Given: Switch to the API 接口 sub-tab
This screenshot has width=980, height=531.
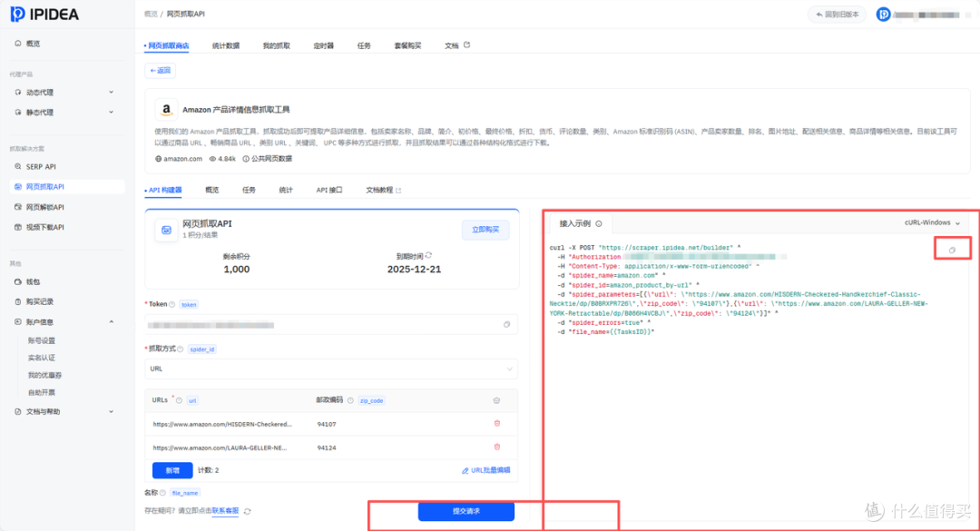Looking at the screenshot, I should (328, 190).
